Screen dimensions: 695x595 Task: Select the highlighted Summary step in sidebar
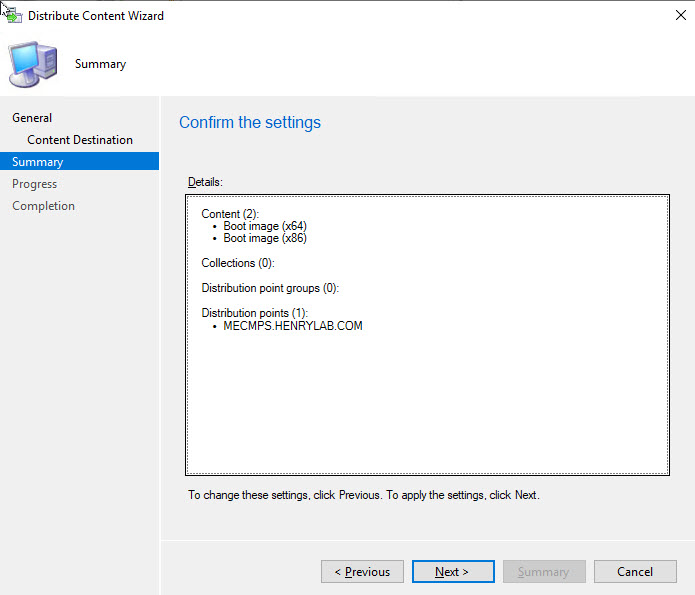[x=38, y=162]
